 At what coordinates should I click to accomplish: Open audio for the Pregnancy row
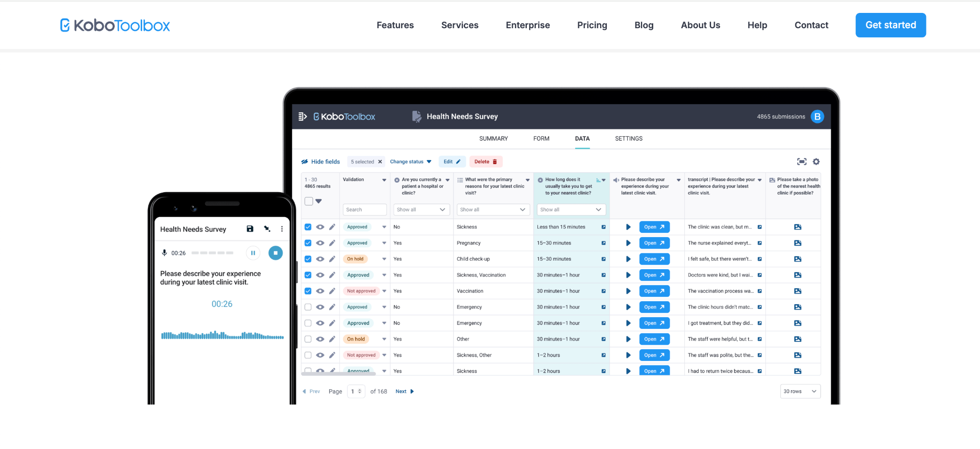point(654,243)
